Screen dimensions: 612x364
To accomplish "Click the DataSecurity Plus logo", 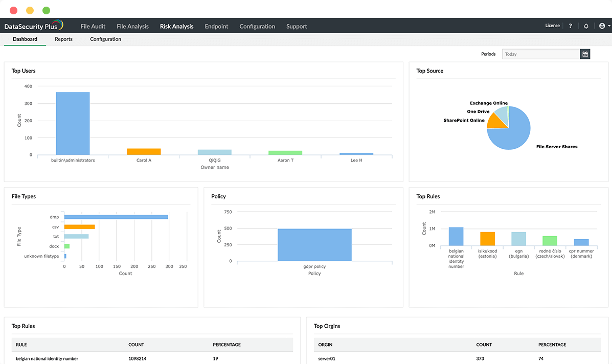I will [x=34, y=26].
